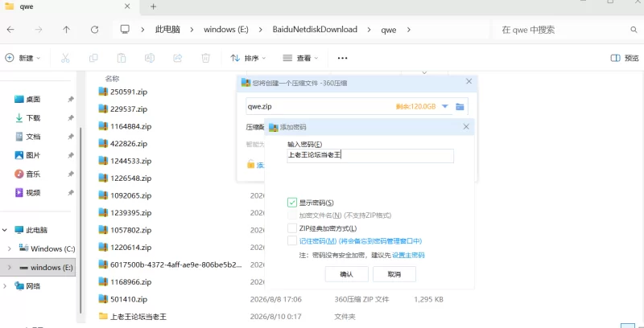Expand chevron after qwe in address bar
The image size is (644, 328).
coord(408,30)
